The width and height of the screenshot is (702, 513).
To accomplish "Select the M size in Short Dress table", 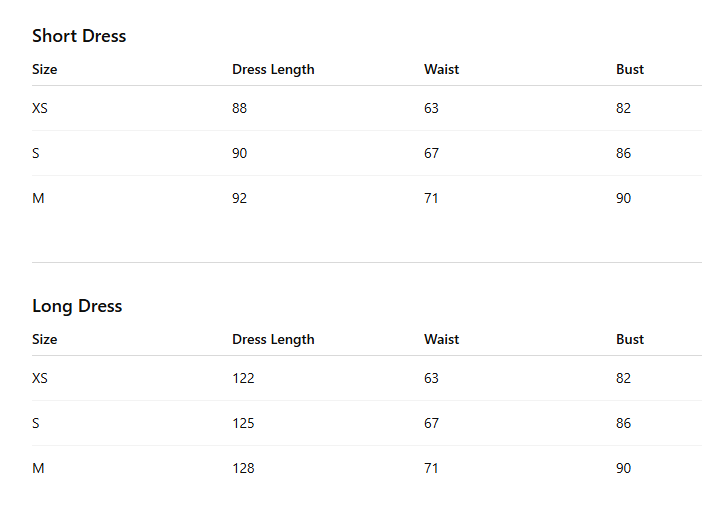I will point(39,198).
